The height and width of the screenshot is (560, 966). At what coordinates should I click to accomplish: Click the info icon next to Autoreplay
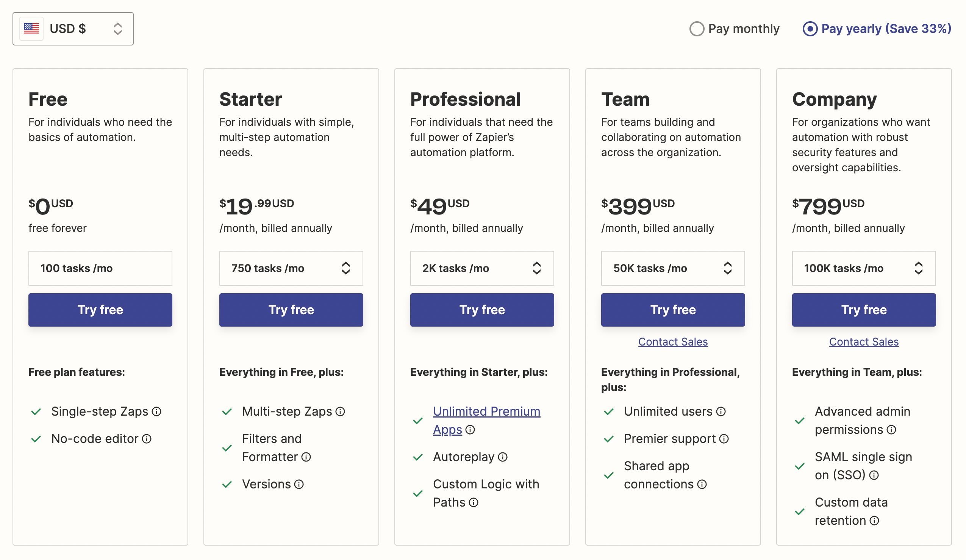tap(502, 457)
